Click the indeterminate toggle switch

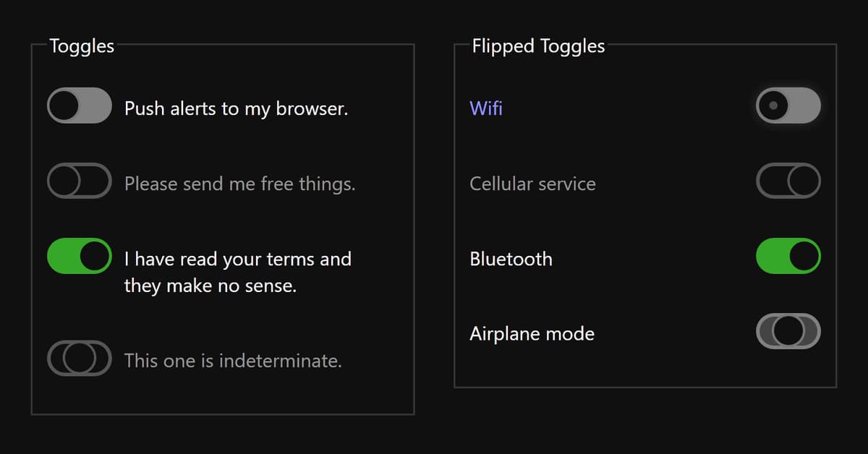(80, 358)
